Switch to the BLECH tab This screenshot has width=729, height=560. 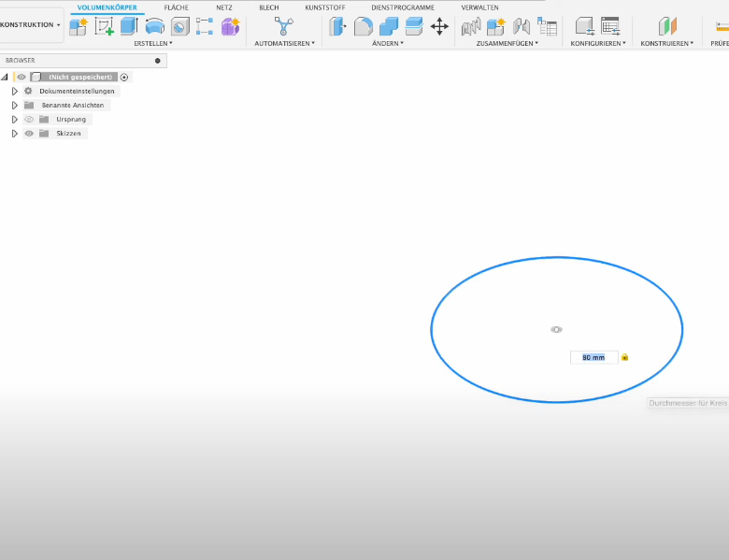268,7
